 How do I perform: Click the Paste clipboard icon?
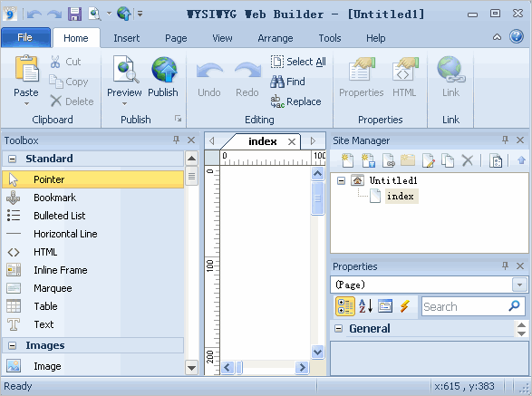[26, 69]
